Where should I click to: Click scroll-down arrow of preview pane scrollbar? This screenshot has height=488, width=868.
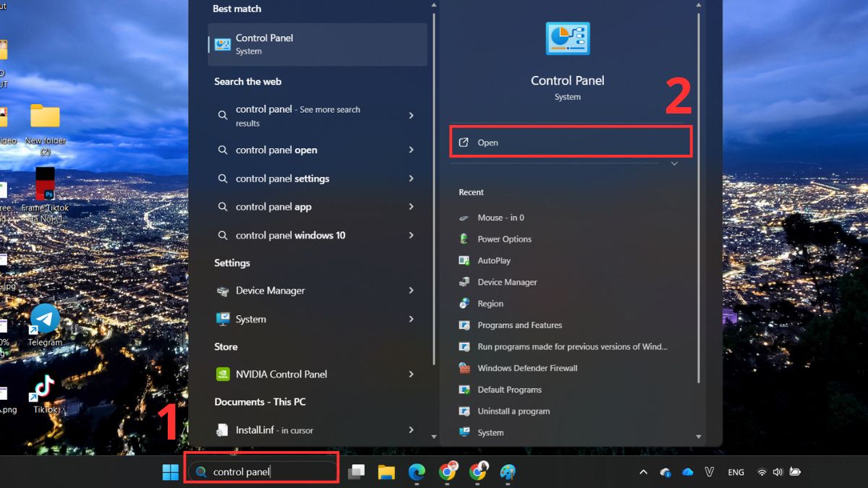click(699, 437)
